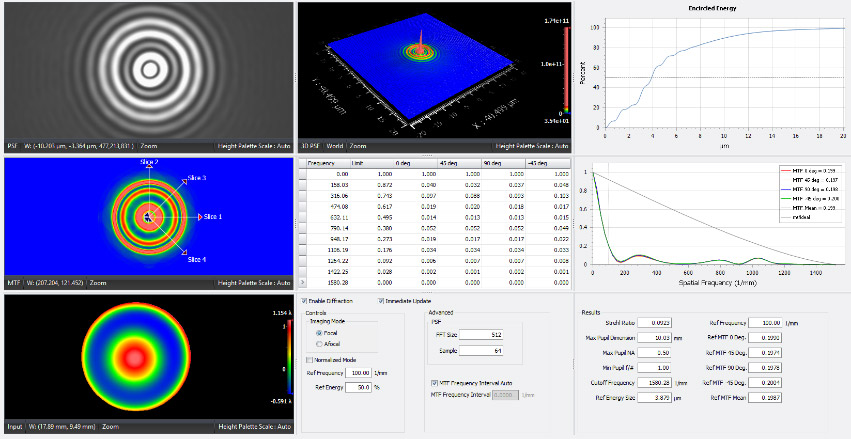851x439 pixels.
Task: Choose the Focal imaging mode radio
Action: [x=319, y=332]
